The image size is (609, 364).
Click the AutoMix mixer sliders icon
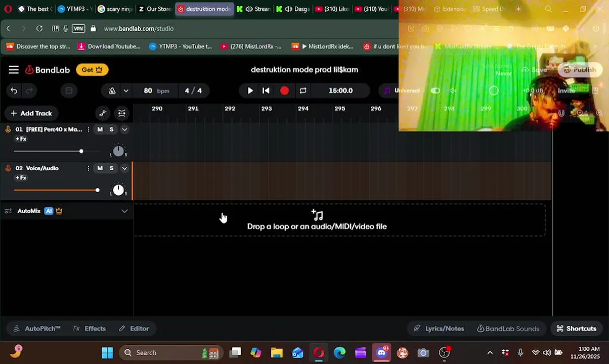click(8, 211)
